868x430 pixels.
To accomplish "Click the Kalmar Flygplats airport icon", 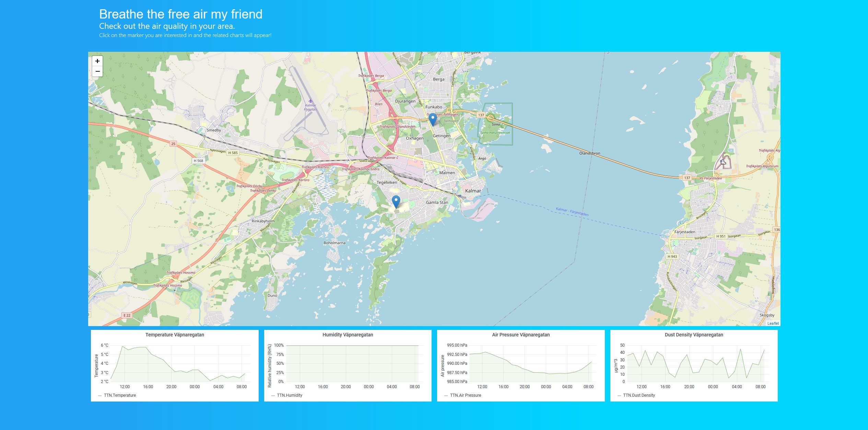I will tap(310, 101).
